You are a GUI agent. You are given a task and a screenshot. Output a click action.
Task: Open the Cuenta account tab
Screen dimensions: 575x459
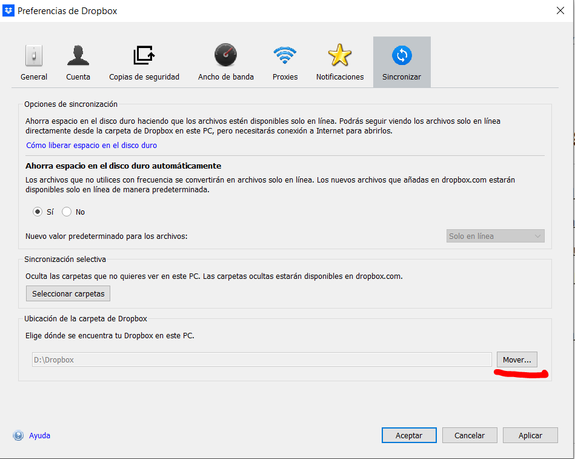[x=78, y=62]
